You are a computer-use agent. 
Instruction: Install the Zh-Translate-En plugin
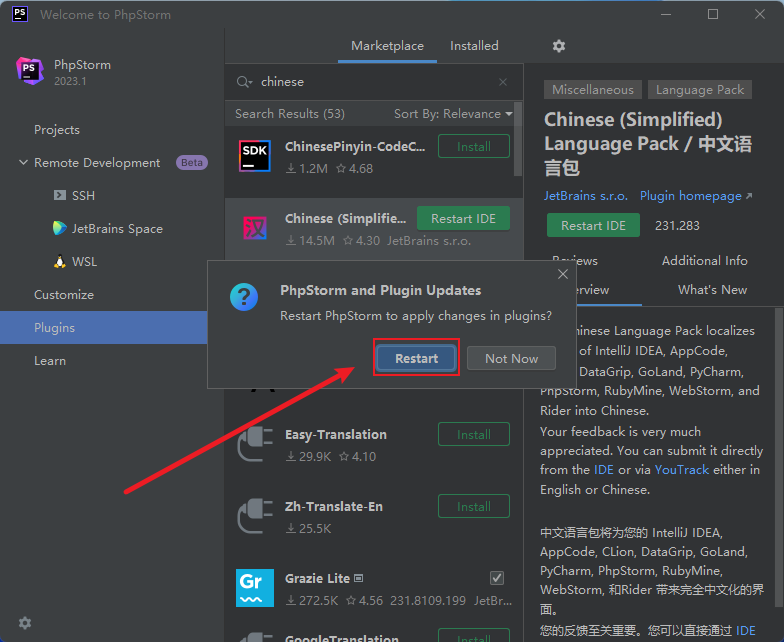pos(474,506)
